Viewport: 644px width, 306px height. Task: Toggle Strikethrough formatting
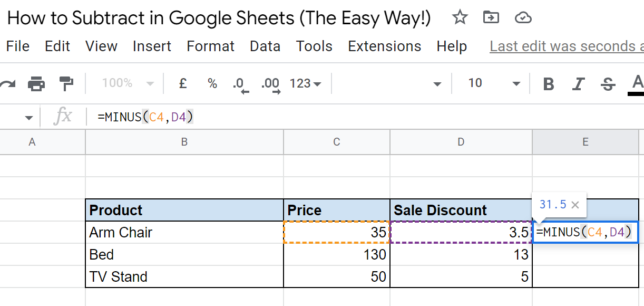click(x=608, y=84)
